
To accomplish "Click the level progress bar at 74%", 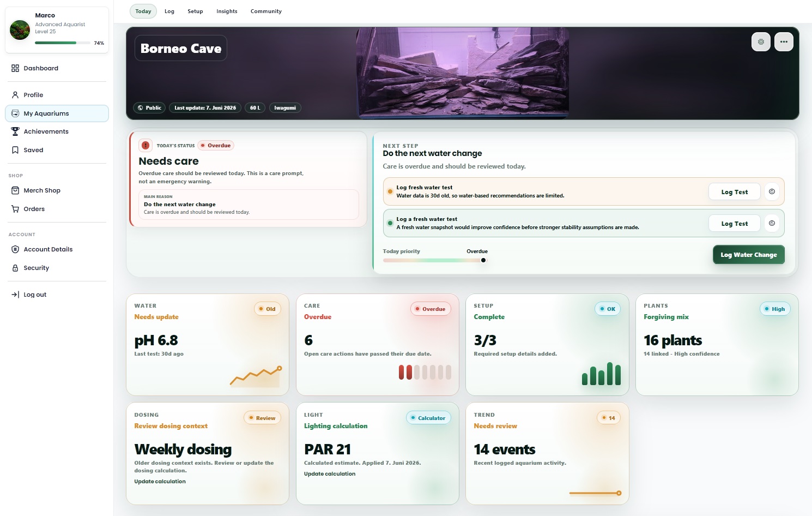I will tap(63, 43).
